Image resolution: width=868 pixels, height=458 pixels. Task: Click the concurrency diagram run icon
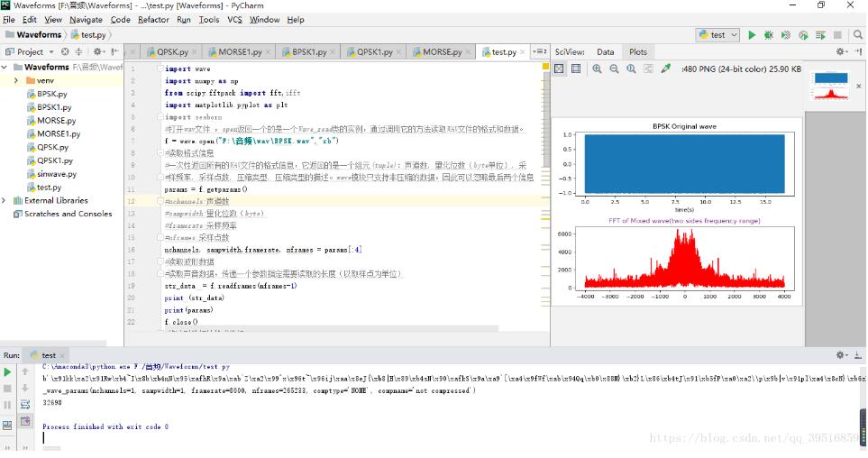tap(820, 35)
